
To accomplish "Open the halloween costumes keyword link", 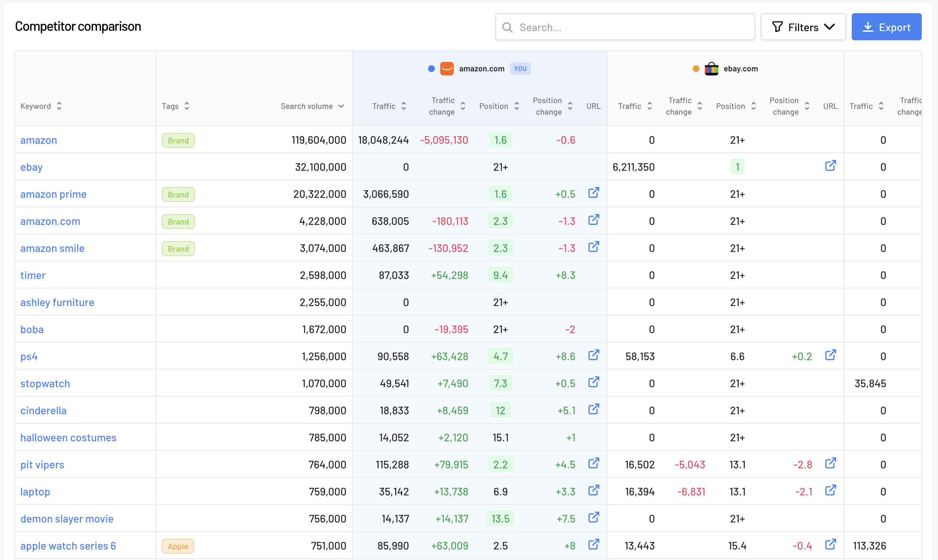I will tap(68, 438).
